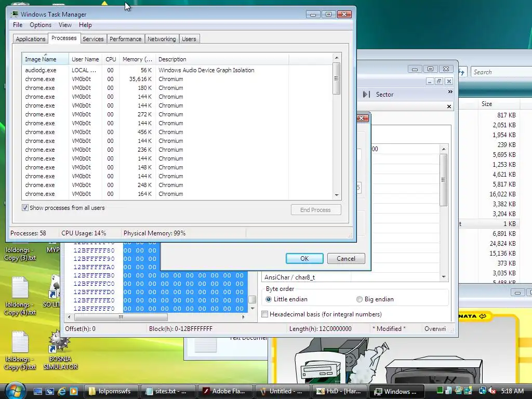
Task: Click the Task Manager process list scrollbar thumb
Action: click(337, 78)
